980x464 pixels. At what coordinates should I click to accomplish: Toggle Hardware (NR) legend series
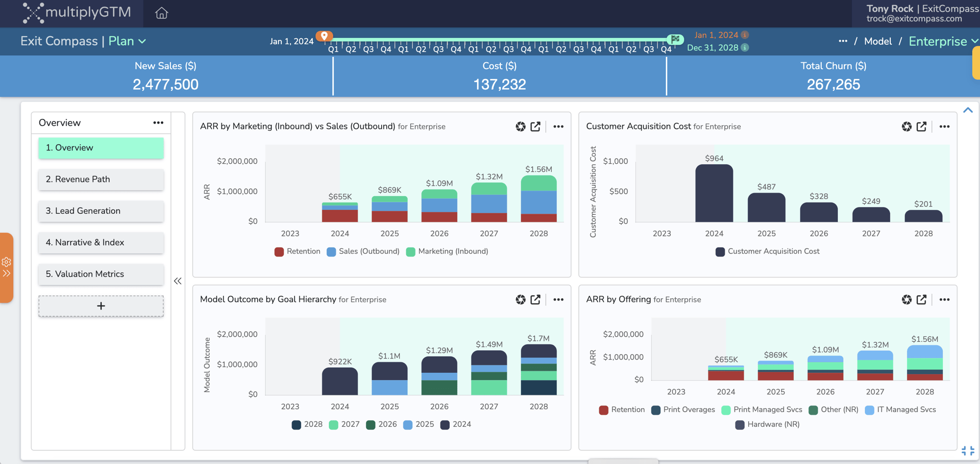pyautogui.click(x=767, y=425)
